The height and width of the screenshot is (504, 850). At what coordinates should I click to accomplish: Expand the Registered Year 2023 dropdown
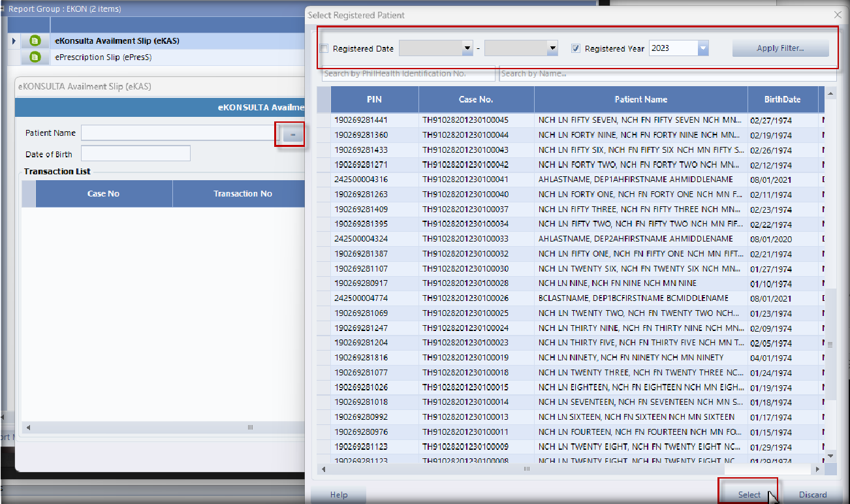pyautogui.click(x=702, y=48)
